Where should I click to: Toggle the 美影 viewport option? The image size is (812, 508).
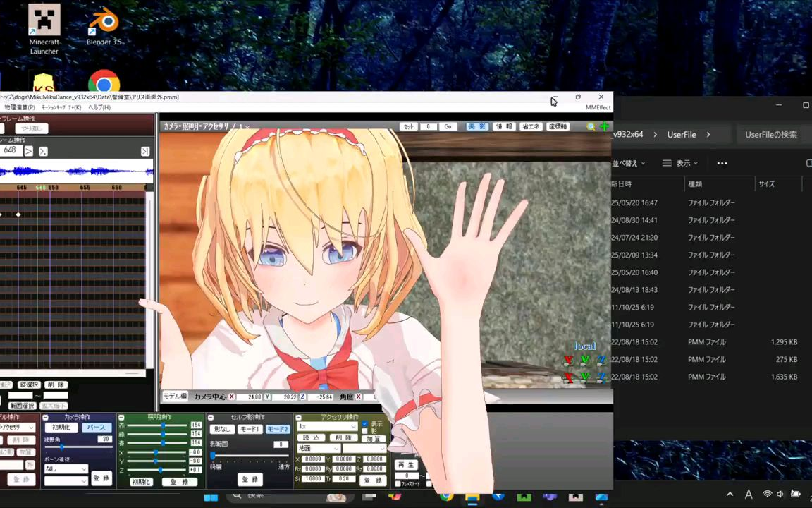(476, 126)
